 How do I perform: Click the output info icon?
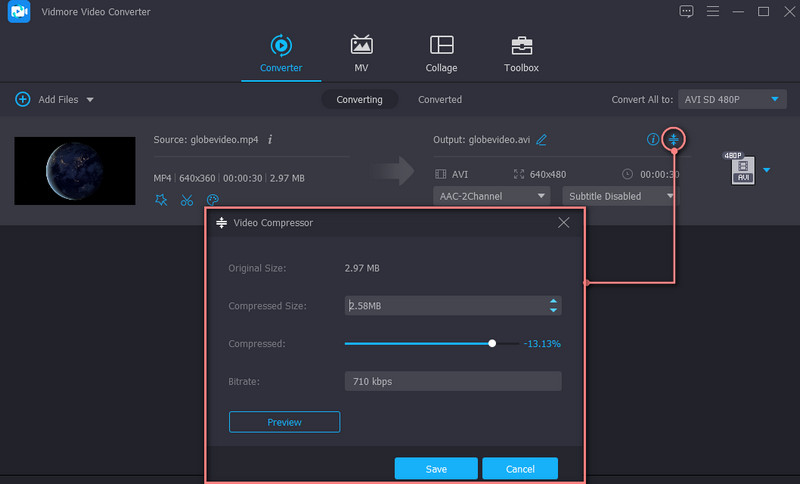[653, 139]
